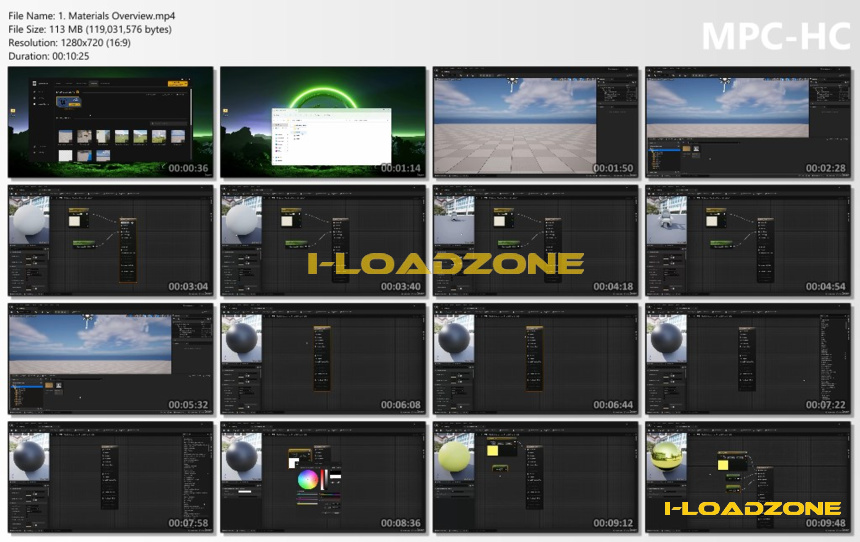The width and height of the screenshot is (860, 542).
Task: Click the viewport thumbnail at 00:05:32
Action: pos(111,359)
